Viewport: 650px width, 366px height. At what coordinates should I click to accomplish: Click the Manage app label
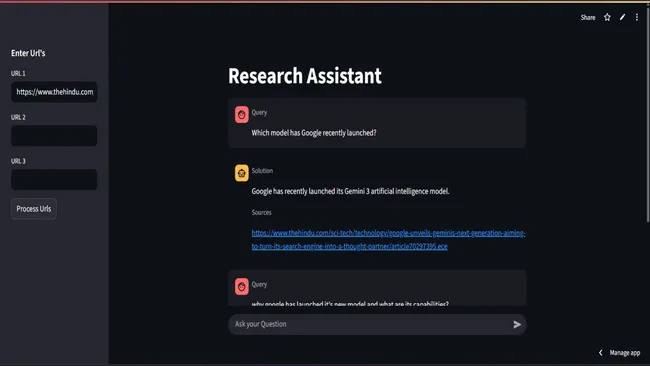[x=625, y=353]
